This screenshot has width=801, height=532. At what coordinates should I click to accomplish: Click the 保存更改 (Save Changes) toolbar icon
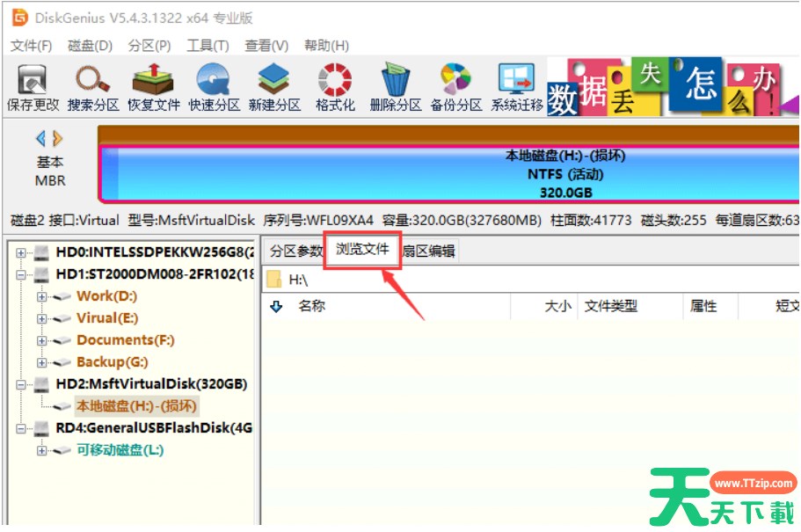[x=33, y=82]
